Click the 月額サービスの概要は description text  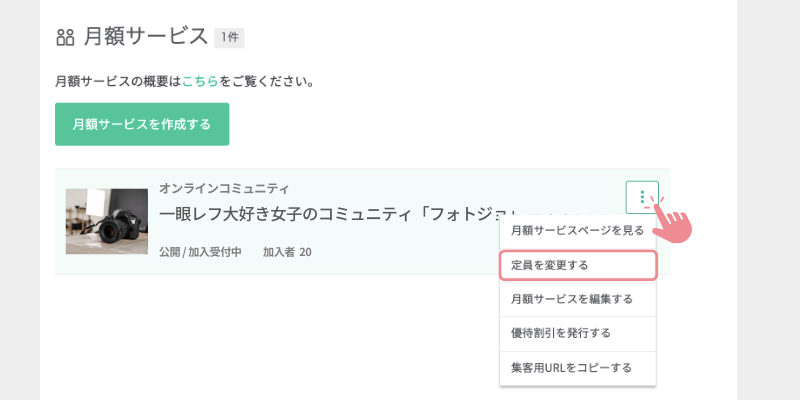point(118,82)
